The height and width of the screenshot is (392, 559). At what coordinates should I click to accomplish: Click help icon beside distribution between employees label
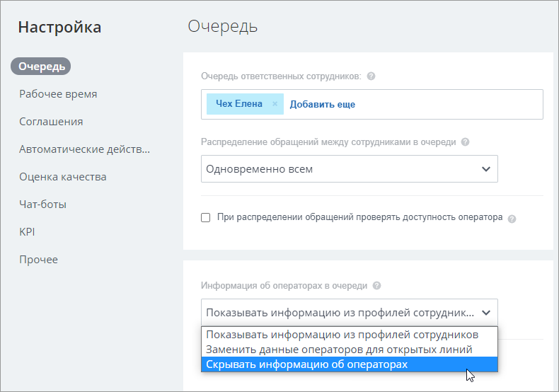pyautogui.click(x=465, y=142)
